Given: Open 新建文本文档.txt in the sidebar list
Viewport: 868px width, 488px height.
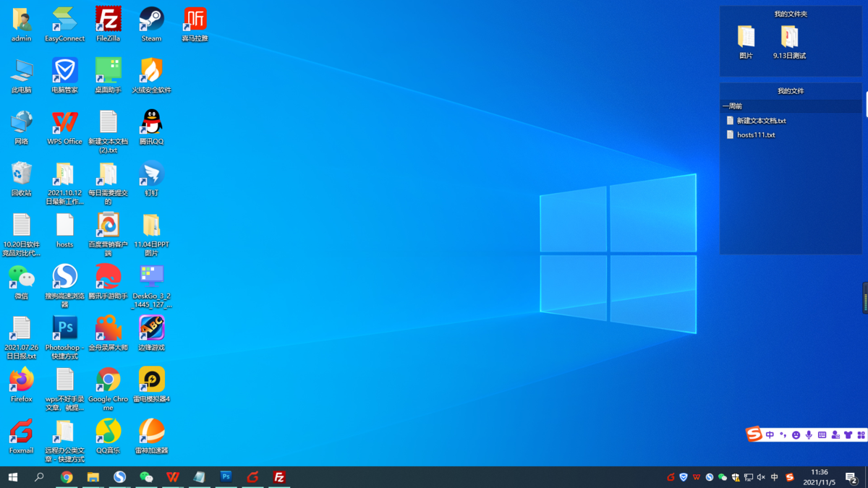Looking at the screenshot, I should click(x=761, y=120).
